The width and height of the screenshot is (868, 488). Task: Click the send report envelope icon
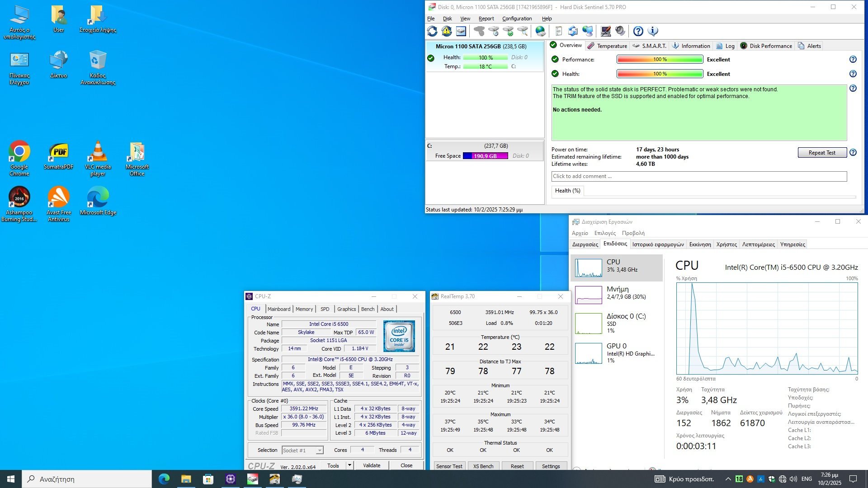pos(573,31)
